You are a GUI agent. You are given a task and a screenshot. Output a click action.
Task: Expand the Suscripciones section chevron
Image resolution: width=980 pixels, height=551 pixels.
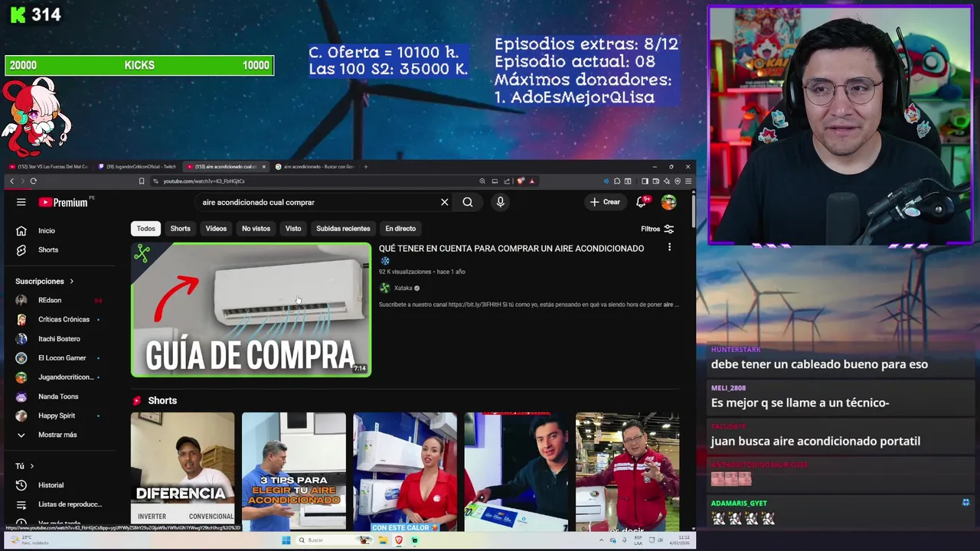tap(72, 281)
